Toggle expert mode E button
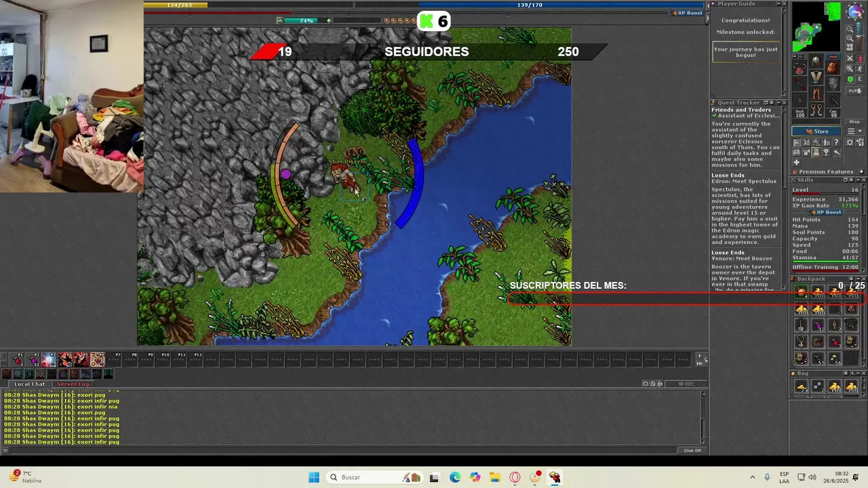Viewport: 868px width, 488px height. (x=861, y=79)
